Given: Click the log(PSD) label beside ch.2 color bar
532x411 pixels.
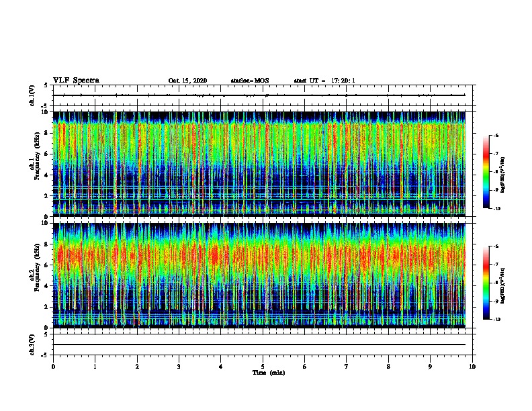Looking at the screenshot, I should tap(503, 286).
